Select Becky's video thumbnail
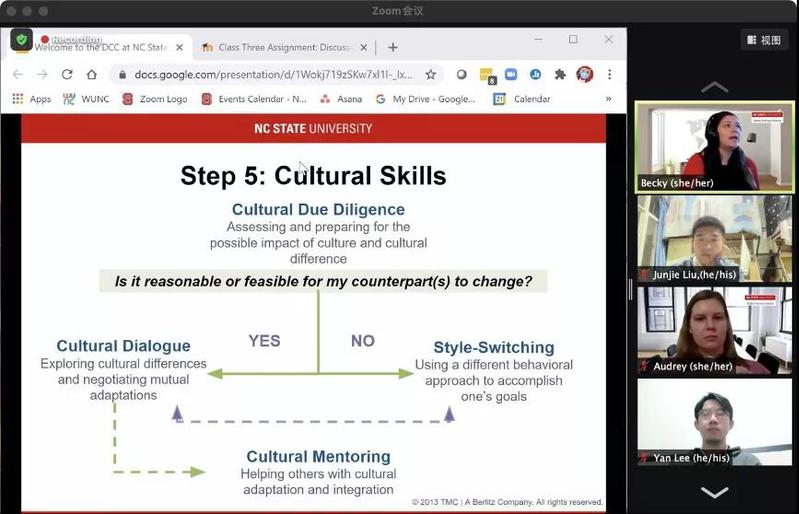The image size is (799, 514). pyautogui.click(x=714, y=146)
